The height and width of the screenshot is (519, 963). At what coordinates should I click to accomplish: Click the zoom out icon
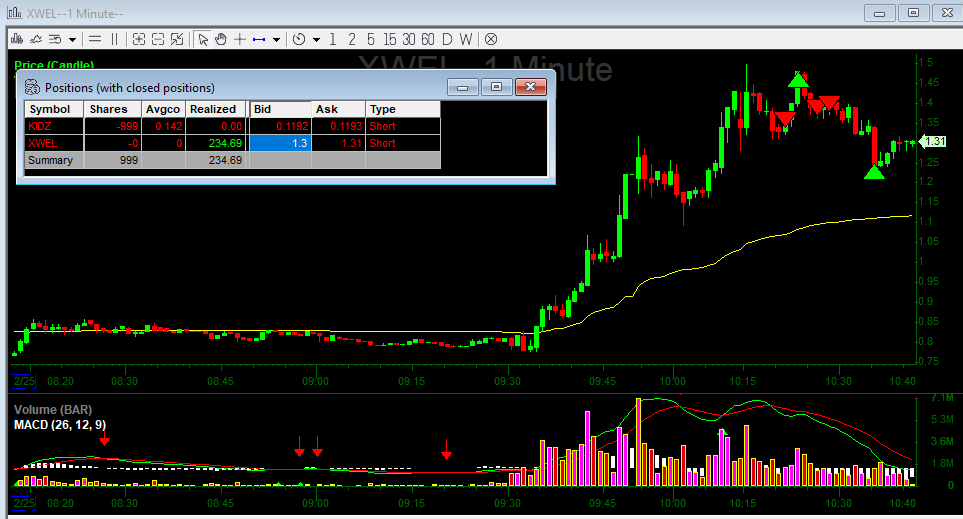coord(158,39)
